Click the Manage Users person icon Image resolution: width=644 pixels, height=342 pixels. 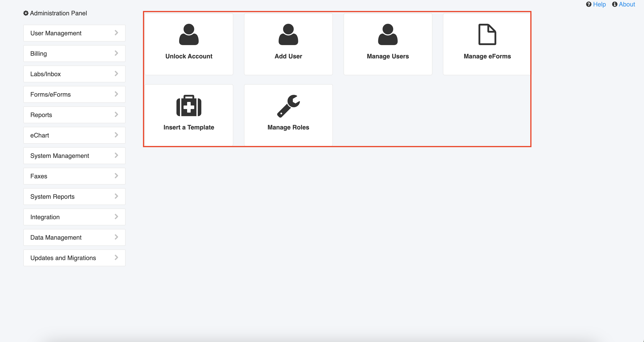388,34
